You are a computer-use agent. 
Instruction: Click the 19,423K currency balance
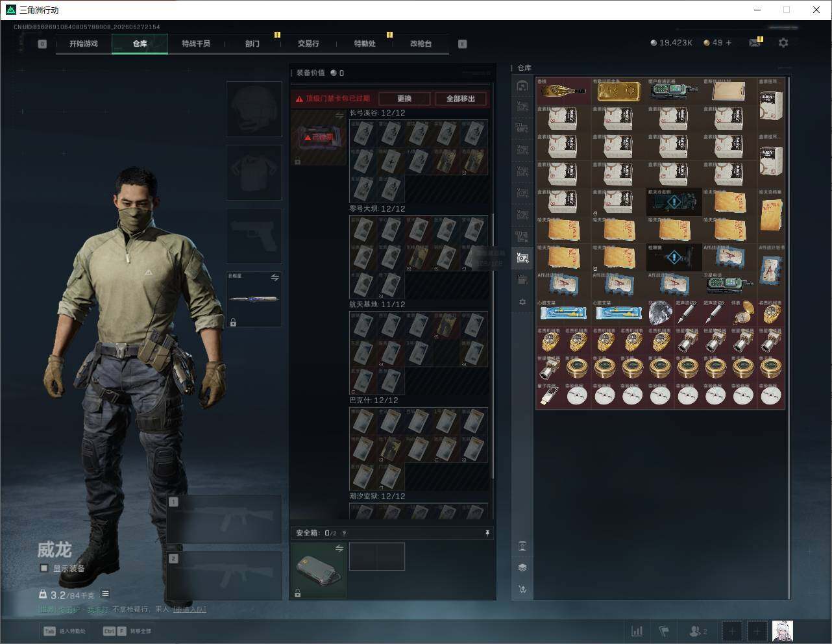pyautogui.click(x=671, y=43)
